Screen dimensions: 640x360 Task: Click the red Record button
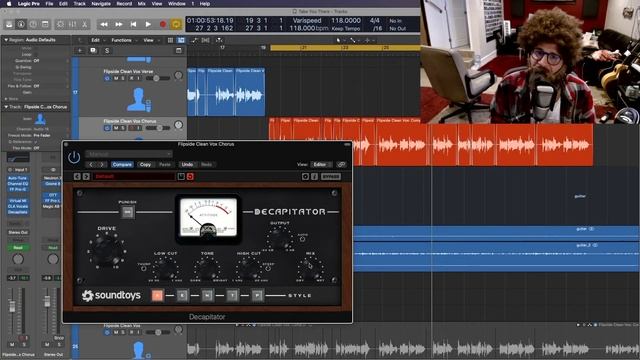[163, 24]
